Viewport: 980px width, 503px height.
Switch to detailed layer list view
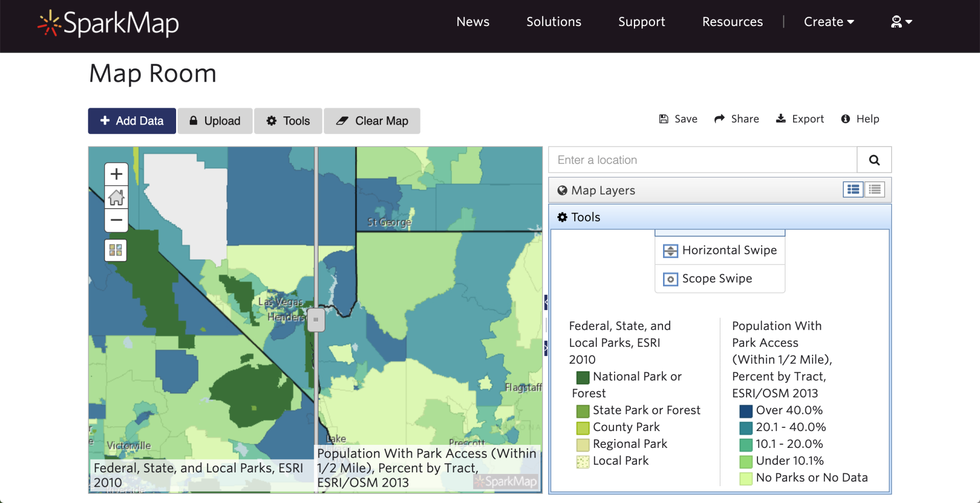tap(853, 190)
